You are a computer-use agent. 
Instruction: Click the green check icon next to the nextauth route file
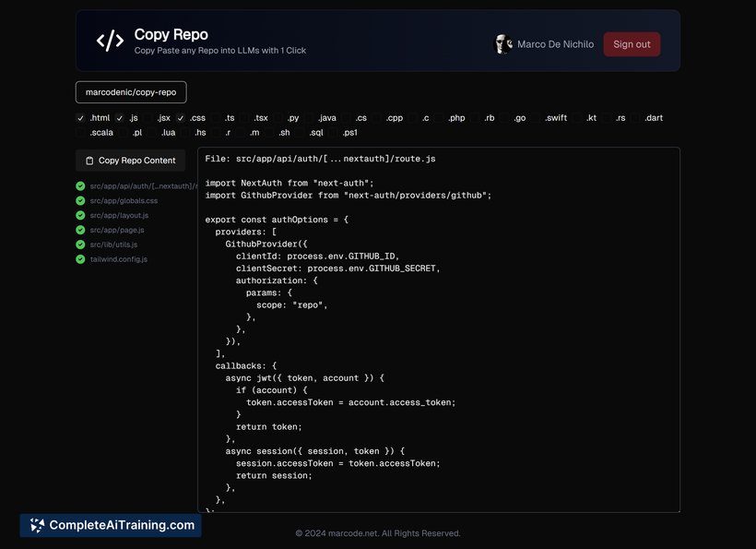(80, 186)
